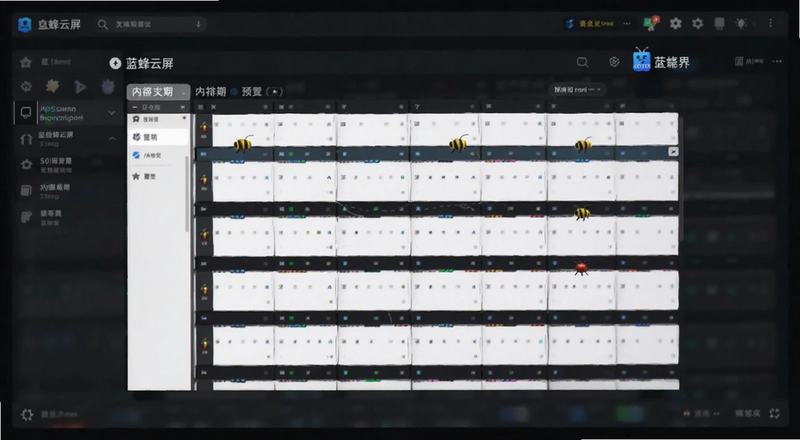Click the expand icon at the highlighted row's right end
800x440 pixels.
673,152
